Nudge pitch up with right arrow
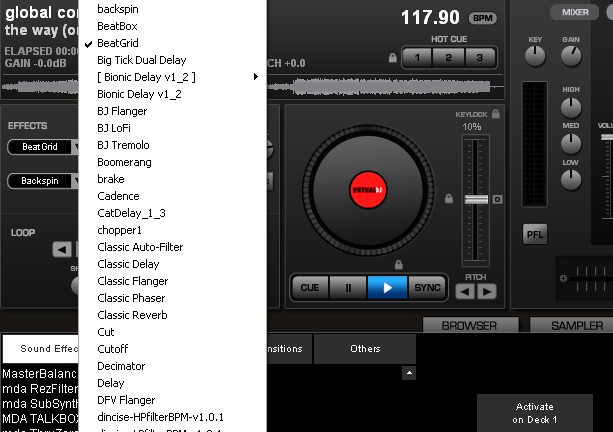 (x=487, y=292)
